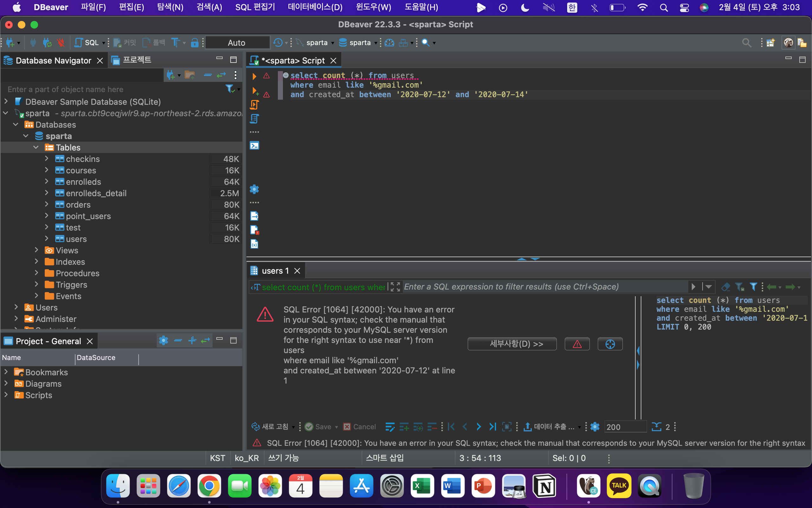The image size is (812, 508).
Task: Click the results panel gear configuration icon
Action: click(x=595, y=427)
